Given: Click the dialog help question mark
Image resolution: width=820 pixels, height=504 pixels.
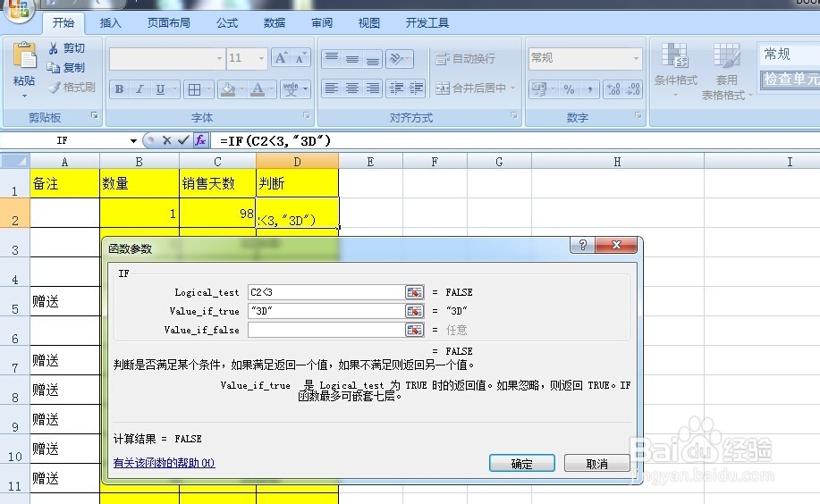Looking at the screenshot, I should [x=582, y=245].
